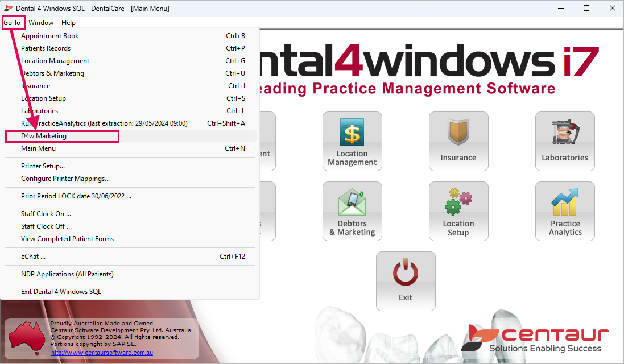Open the Practice Analytics chart tile
This screenshot has height=364, width=624.
click(565, 211)
